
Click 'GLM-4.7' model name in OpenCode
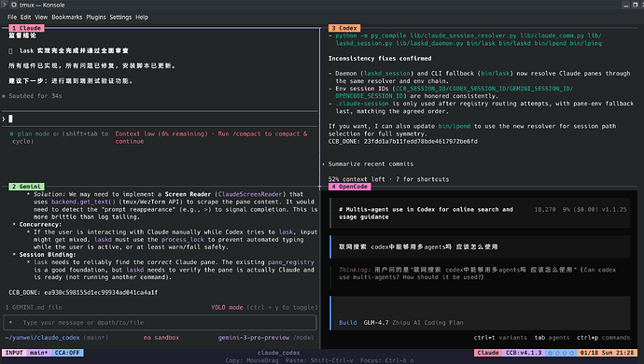(376, 323)
